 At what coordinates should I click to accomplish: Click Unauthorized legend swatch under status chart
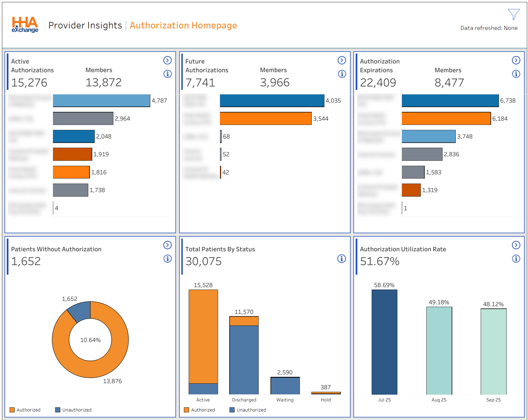(x=232, y=410)
